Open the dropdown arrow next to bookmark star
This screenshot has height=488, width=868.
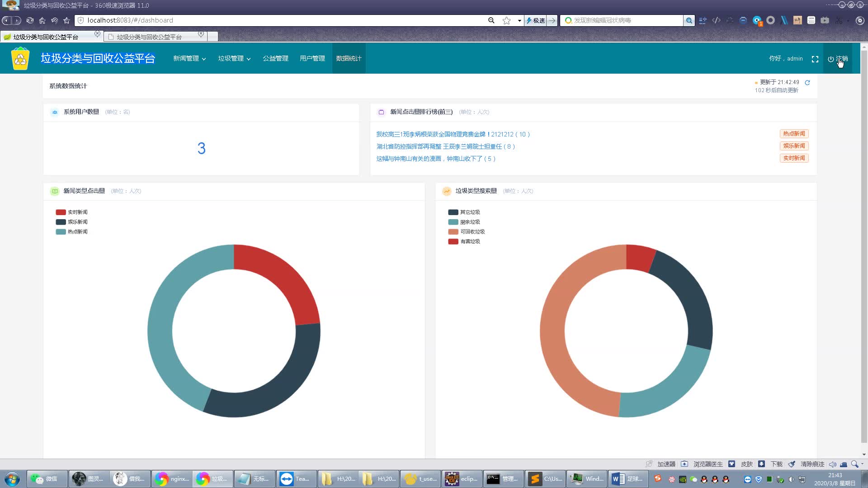pyautogui.click(x=519, y=20)
